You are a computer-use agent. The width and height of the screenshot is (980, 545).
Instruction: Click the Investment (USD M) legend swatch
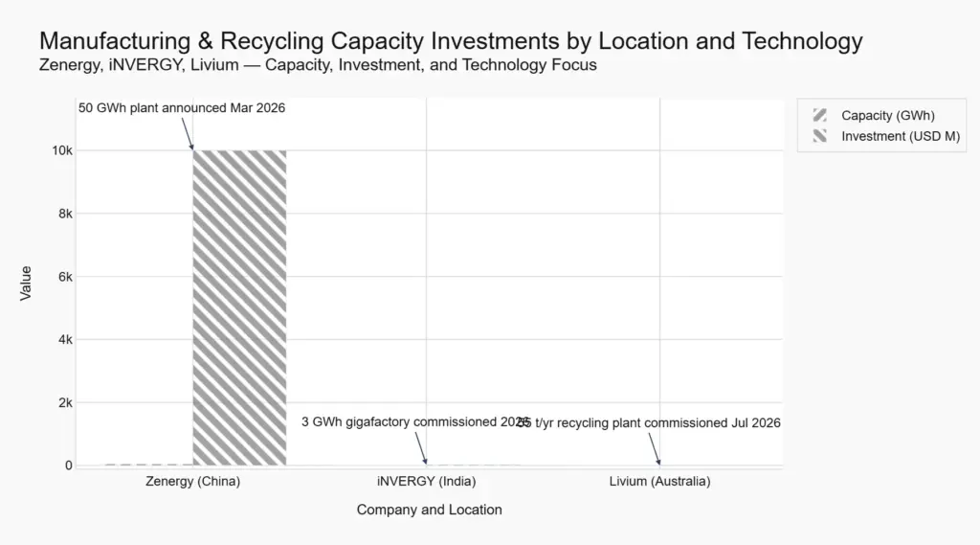tap(820, 136)
